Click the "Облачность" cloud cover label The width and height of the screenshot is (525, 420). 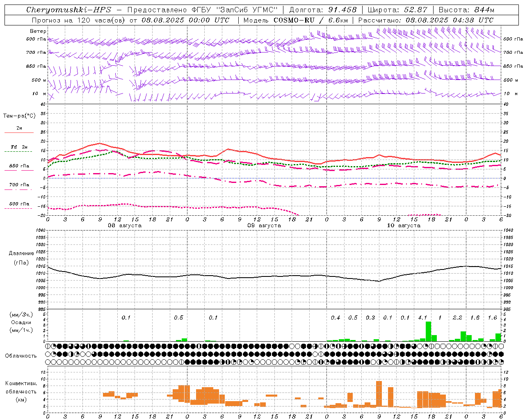tap(21, 356)
